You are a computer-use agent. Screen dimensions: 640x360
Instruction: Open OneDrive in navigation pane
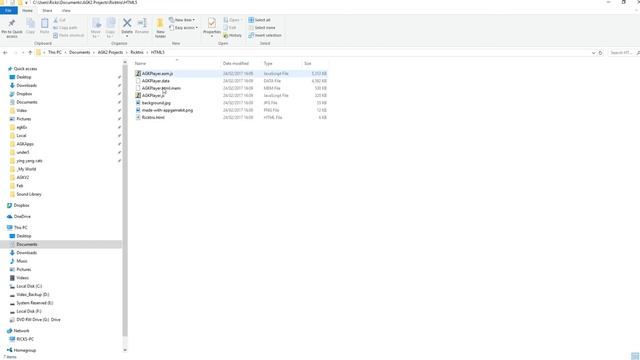[22, 217]
